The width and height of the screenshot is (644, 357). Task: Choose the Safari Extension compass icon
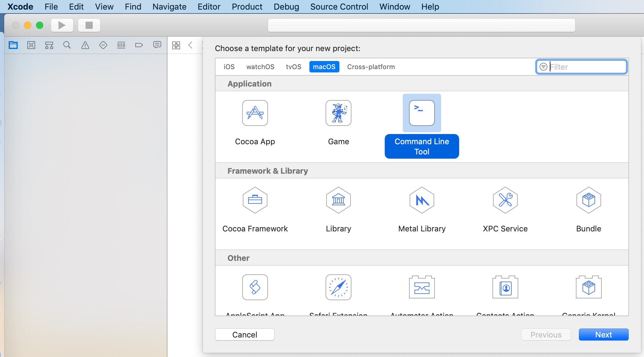pos(339,287)
